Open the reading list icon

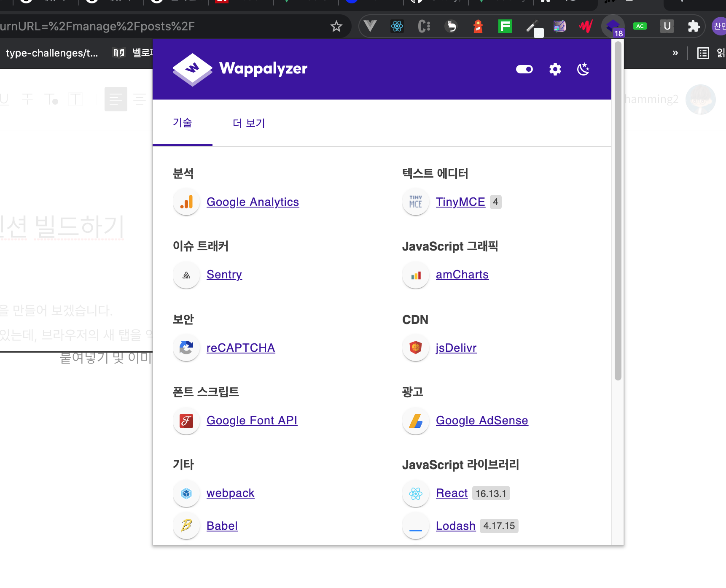coord(703,53)
